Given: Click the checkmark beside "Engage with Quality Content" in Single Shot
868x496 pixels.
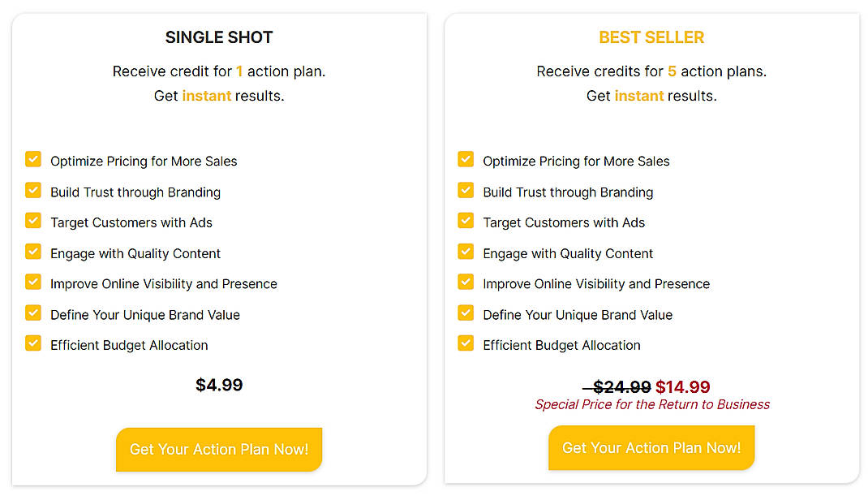Looking at the screenshot, I should coord(33,252).
